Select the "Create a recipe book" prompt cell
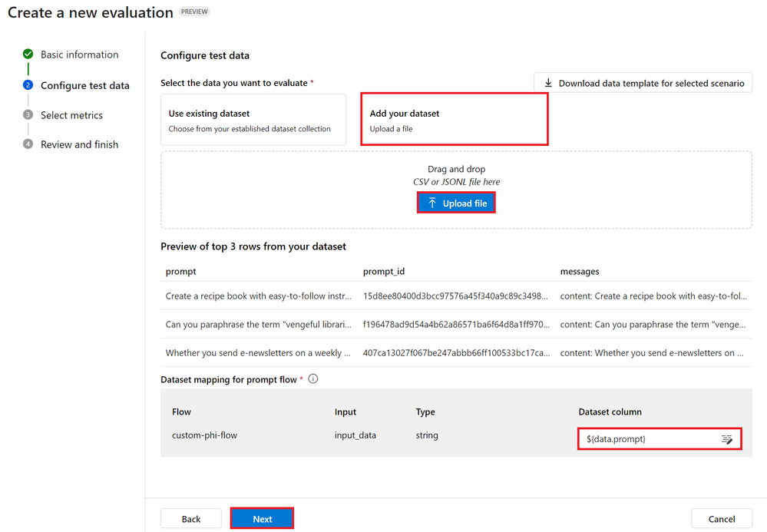Viewport: 767px width, 532px height. pos(258,296)
